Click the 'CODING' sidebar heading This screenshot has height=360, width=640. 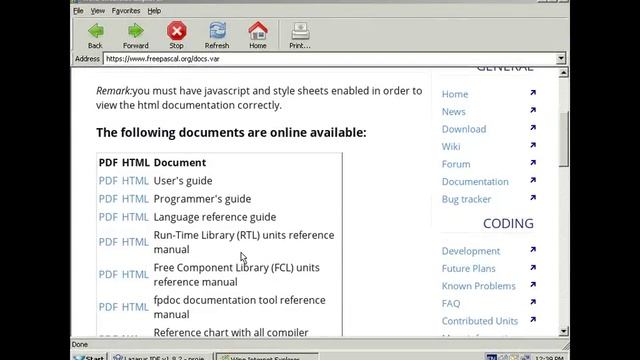[508, 224]
